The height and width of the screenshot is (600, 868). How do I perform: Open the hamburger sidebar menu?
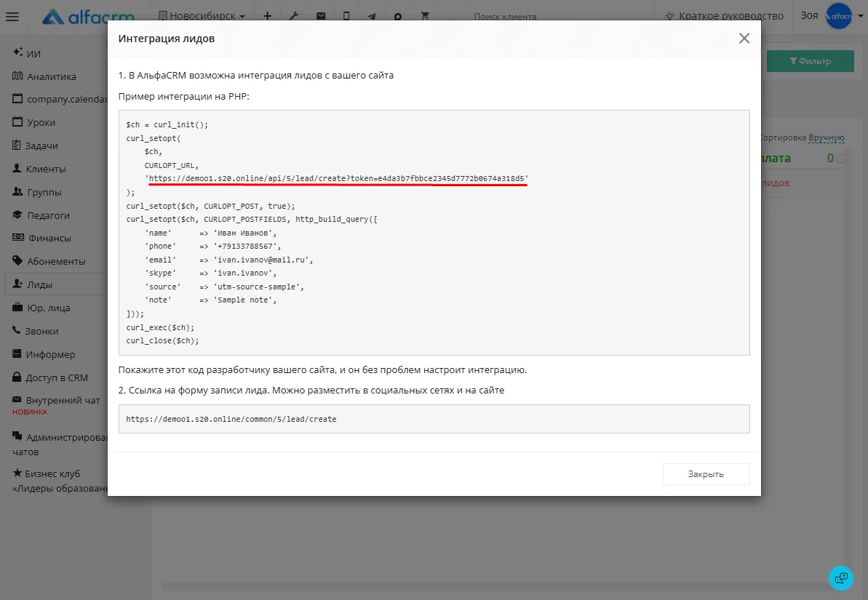pos(12,17)
